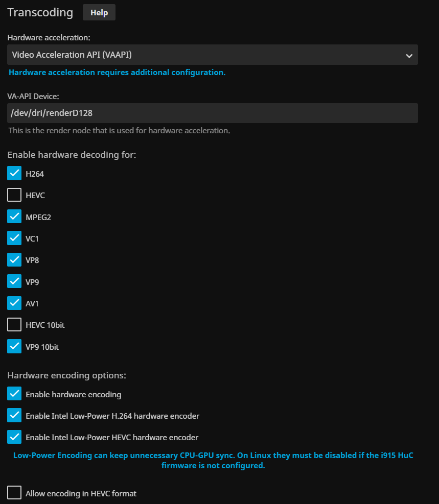
Task: Click the H264 checkbox label text
Action: [35, 174]
